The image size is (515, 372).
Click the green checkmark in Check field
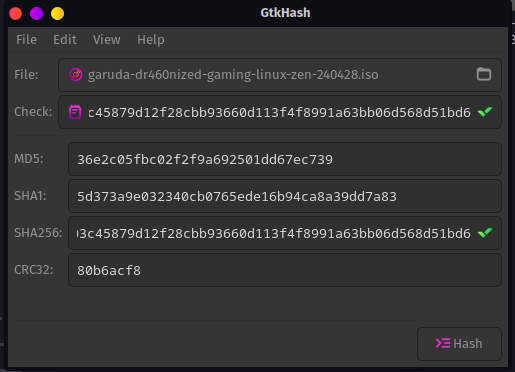click(x=485, y=112)
